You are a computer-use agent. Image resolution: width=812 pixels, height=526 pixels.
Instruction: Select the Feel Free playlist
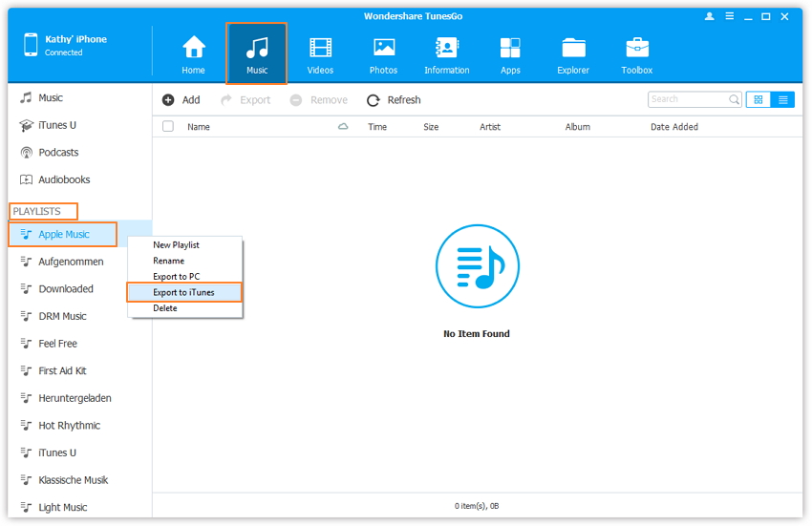tap(57, 344)
